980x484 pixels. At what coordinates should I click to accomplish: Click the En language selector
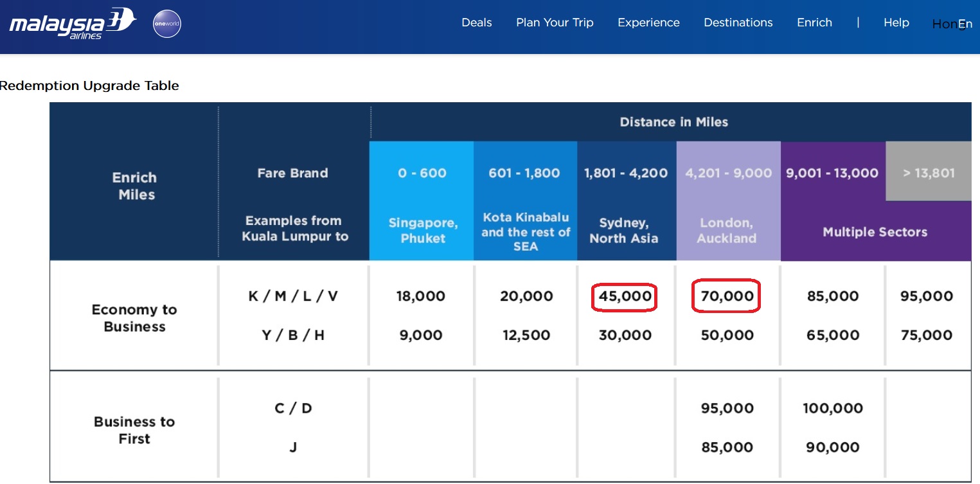click(x=965, y=24)
